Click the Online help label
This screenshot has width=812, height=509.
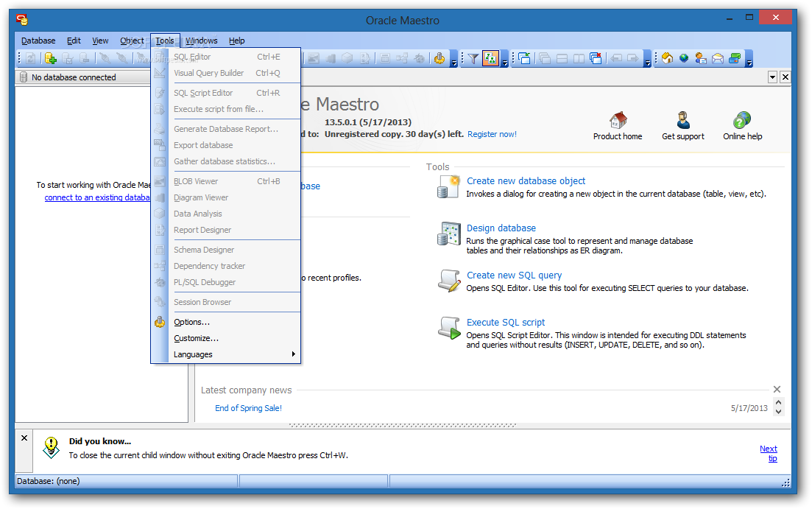[742, 136]
